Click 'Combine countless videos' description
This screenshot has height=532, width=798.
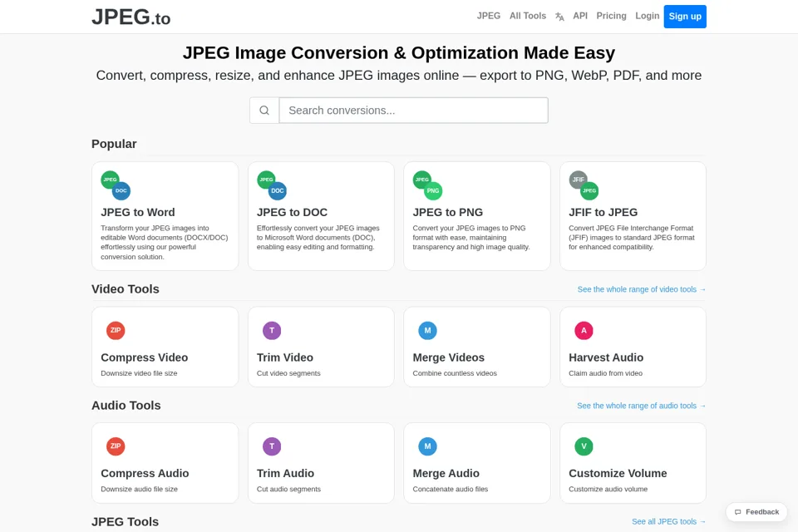coord(455,373)
